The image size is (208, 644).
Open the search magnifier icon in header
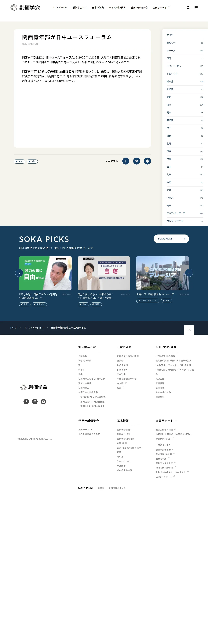click(188, 8)
